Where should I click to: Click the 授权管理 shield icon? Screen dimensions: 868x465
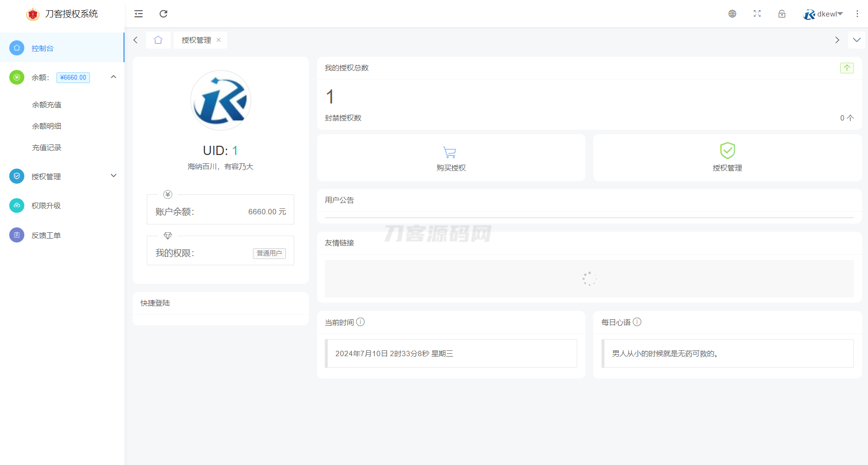(727, 151)
